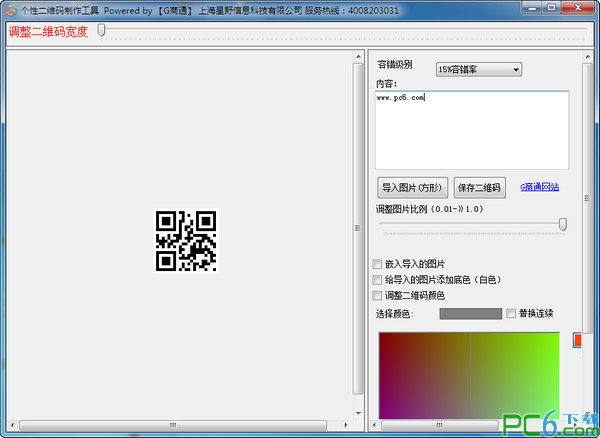Click the generated QR code image

[x=186, y=241]
